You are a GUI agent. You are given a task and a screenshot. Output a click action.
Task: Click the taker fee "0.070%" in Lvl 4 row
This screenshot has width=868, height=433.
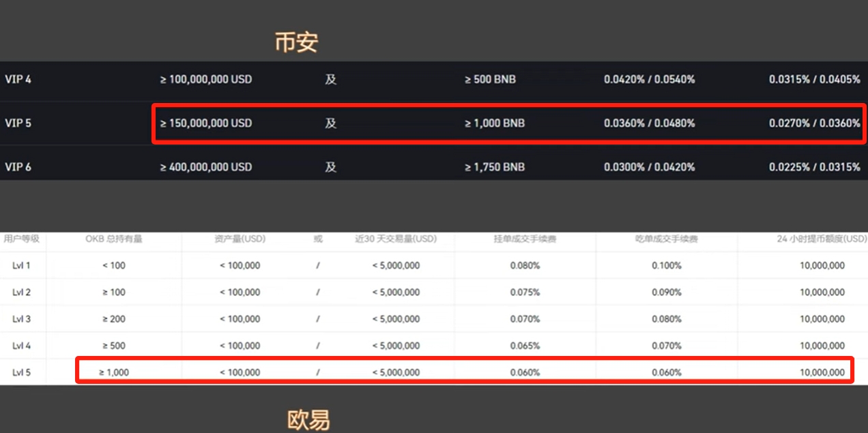click(x=666, y=346)
